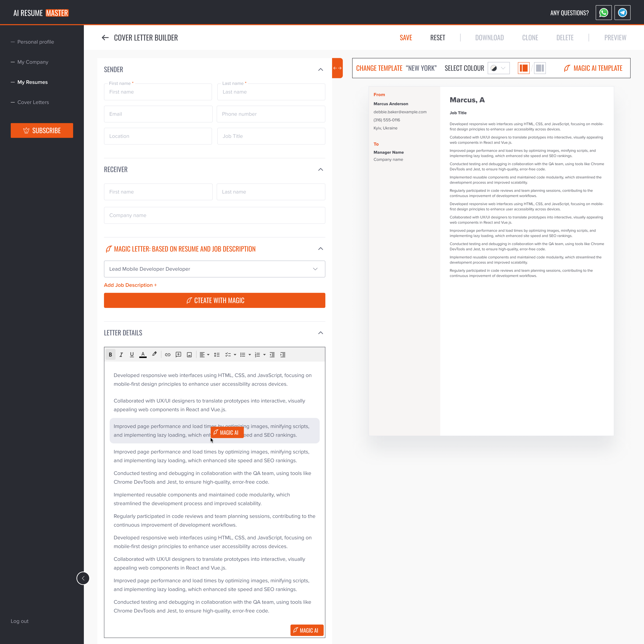
Task: Select the right-sidebar layout option
Action: click(x=540, y=68)
